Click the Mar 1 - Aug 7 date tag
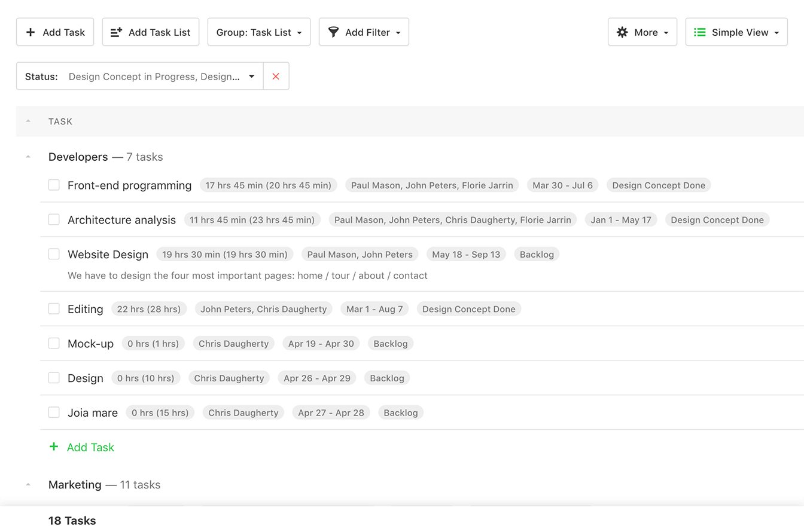Image resolution: width=804 pixels, height=532 pixels. coord(374,309)
